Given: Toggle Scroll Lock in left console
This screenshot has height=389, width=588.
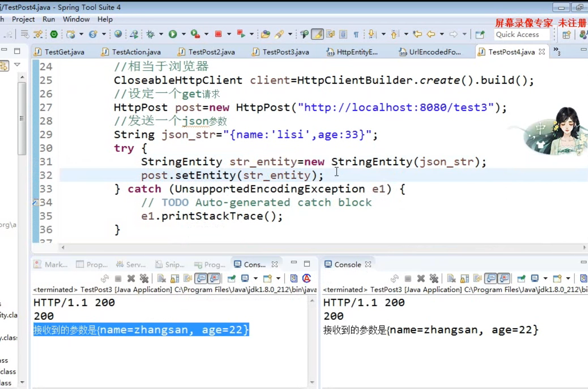Looking at the screenshot, I should [x=174, y=278].
